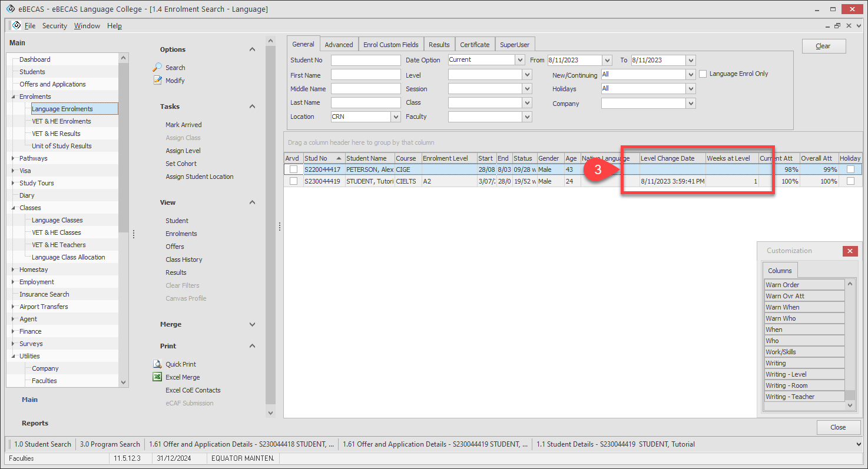Toggle Holiday checkbox for STUDENT, Tutorial row

(x=850, y=182)
